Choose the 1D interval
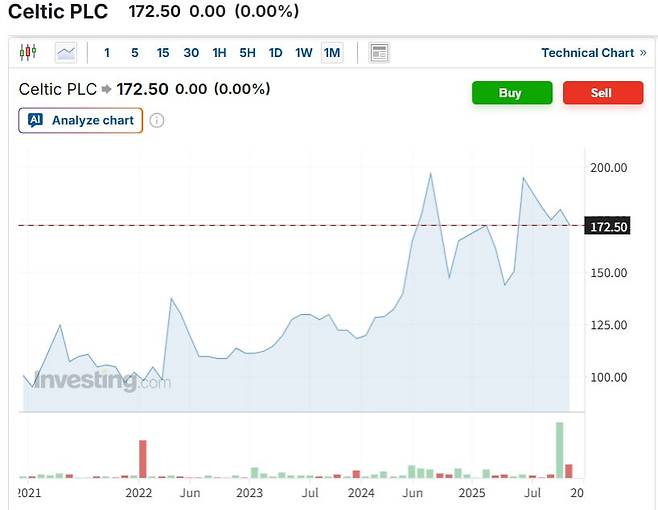The height and width of the screenshot is (510, 658). tap(275, 53)
